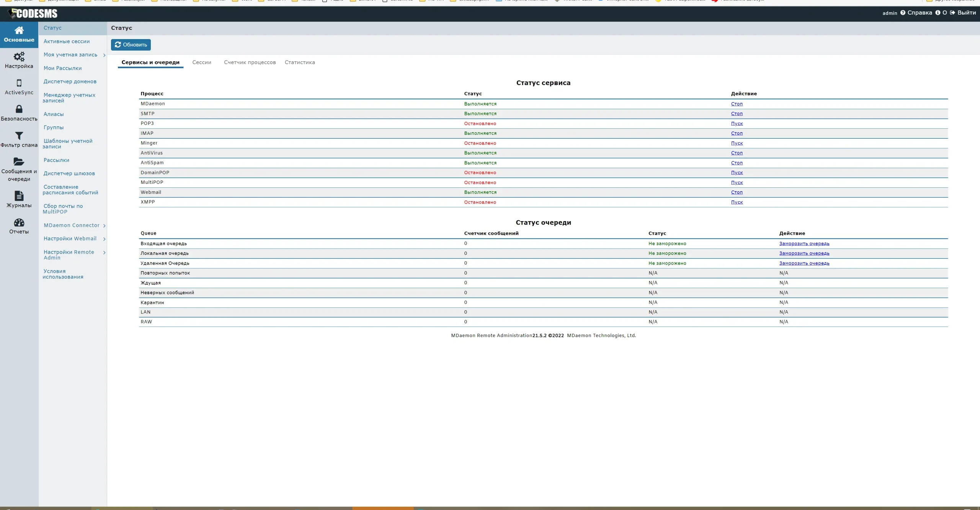The height and width of the screenshot is (510, 980).
Task: Switch to the Сессии tab
Action: (x=201, y=62)
